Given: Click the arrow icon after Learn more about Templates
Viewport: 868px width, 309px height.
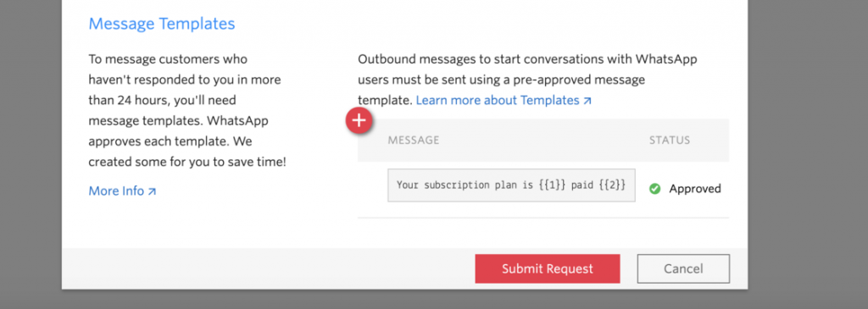Looking at the screenshot, I should click(x=587, y=101).
